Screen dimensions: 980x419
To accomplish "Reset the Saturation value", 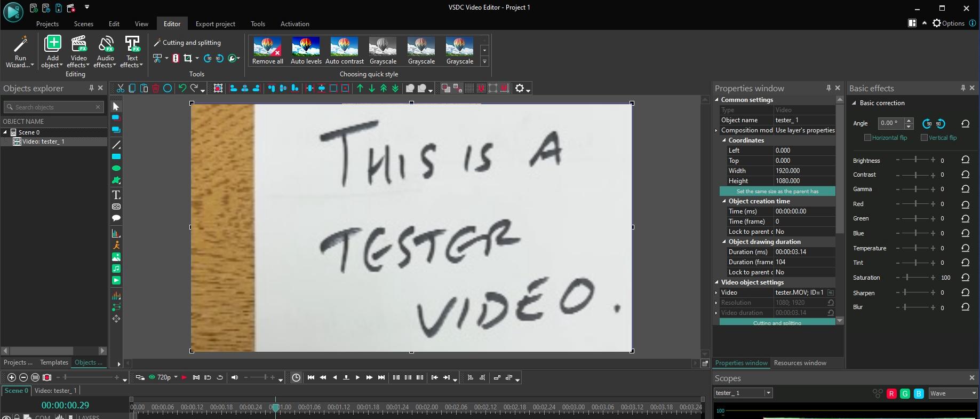I will coord(965,277).
